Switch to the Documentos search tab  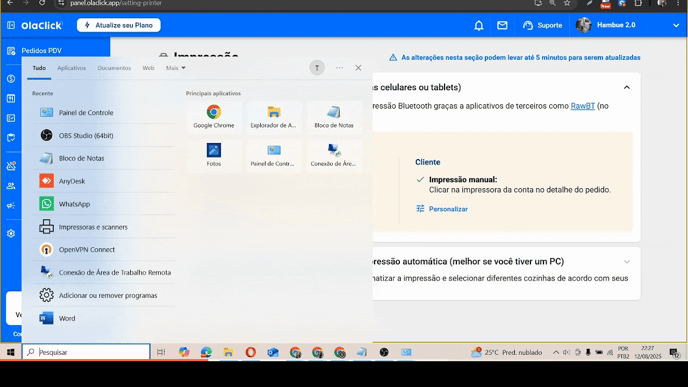(x=114, y=68)
